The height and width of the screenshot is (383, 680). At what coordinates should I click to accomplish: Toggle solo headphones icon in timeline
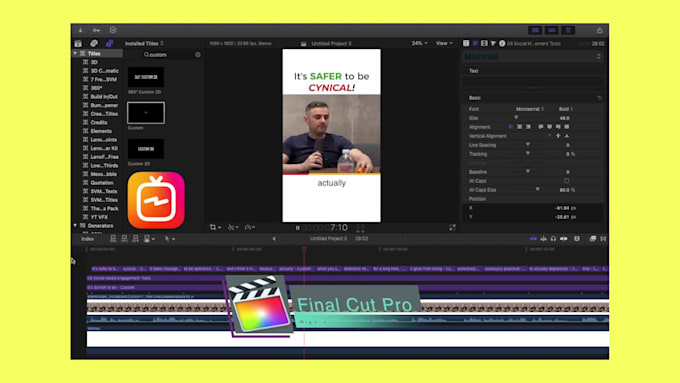pos(553,239)
